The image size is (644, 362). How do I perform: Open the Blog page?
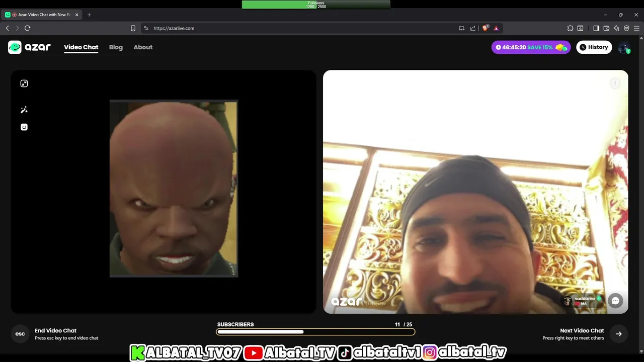tap(116, 47)
